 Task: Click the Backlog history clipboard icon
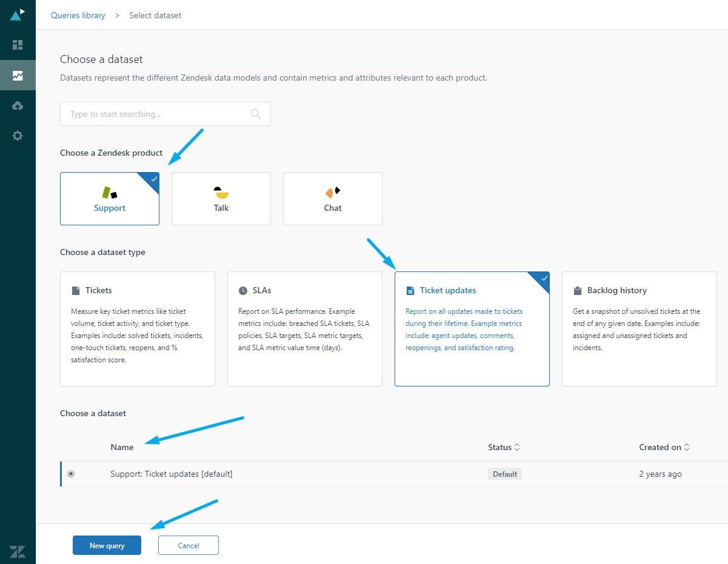[x=577, y=291]
